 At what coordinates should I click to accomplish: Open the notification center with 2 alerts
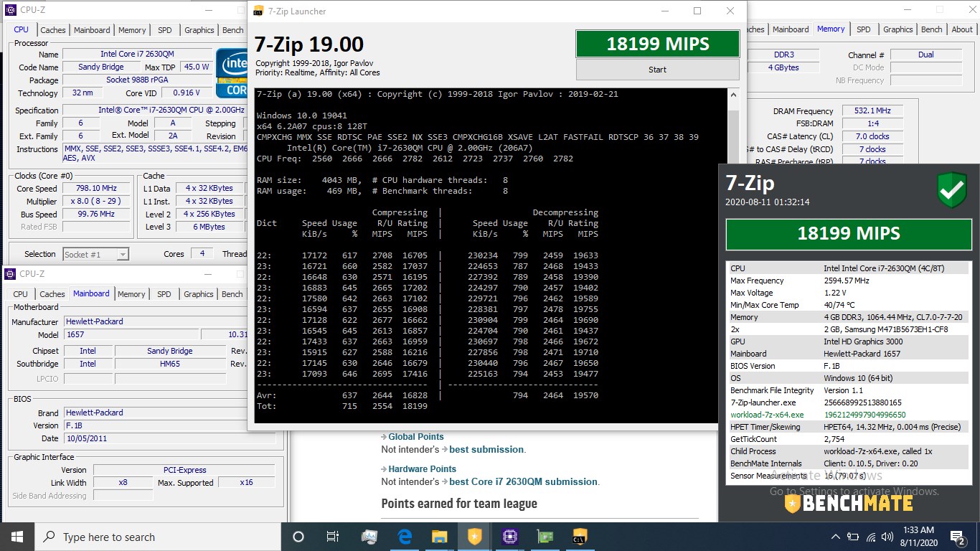click(958, 537)
